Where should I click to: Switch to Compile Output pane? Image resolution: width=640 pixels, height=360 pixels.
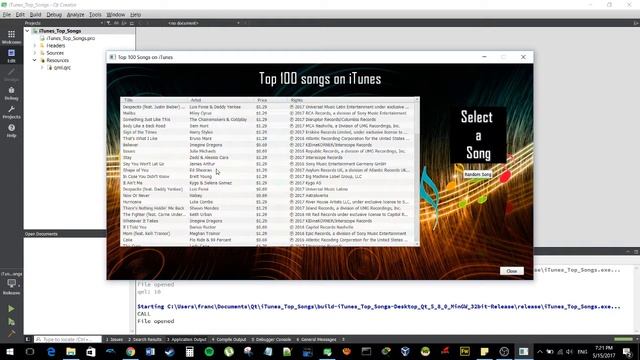coord(229,339)
